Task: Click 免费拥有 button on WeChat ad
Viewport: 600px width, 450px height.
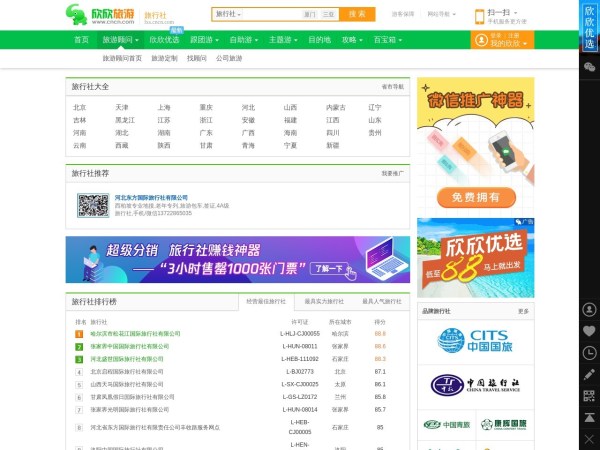Action: coord(476,197)
